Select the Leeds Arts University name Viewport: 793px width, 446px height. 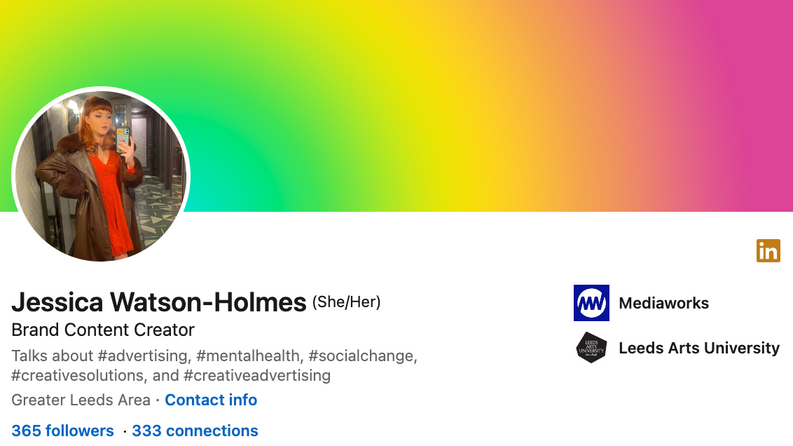(x=699, y=348)
